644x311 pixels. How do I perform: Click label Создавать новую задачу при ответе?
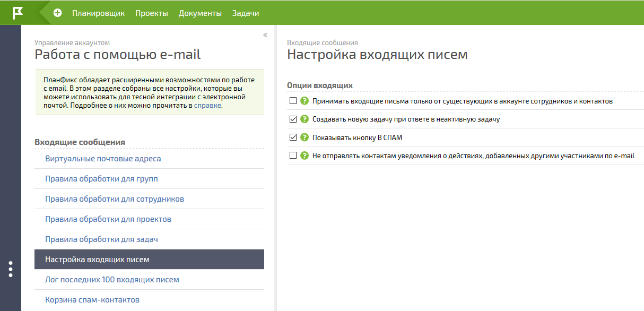(406, 119)
